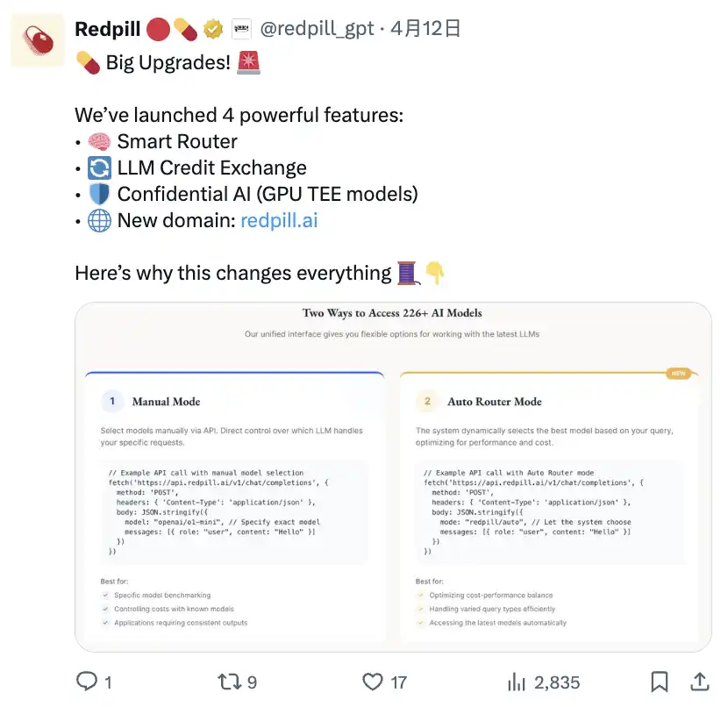Like the post with heart icon

[x=374, y=682]
